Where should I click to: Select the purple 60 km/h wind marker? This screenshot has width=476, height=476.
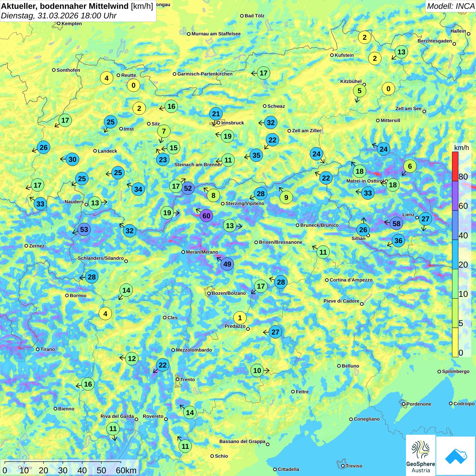[x=206, y=216]
